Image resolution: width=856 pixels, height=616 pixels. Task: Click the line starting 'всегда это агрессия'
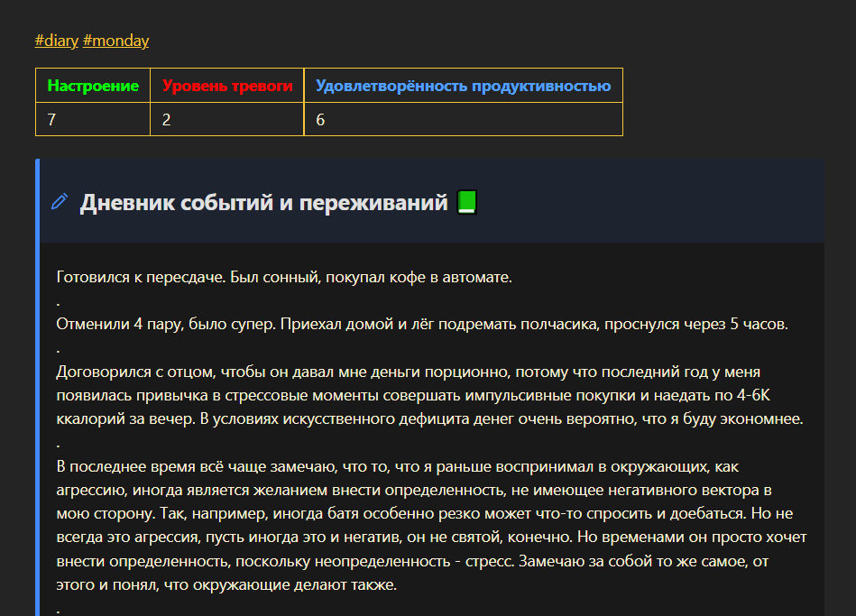pos(431,538)
